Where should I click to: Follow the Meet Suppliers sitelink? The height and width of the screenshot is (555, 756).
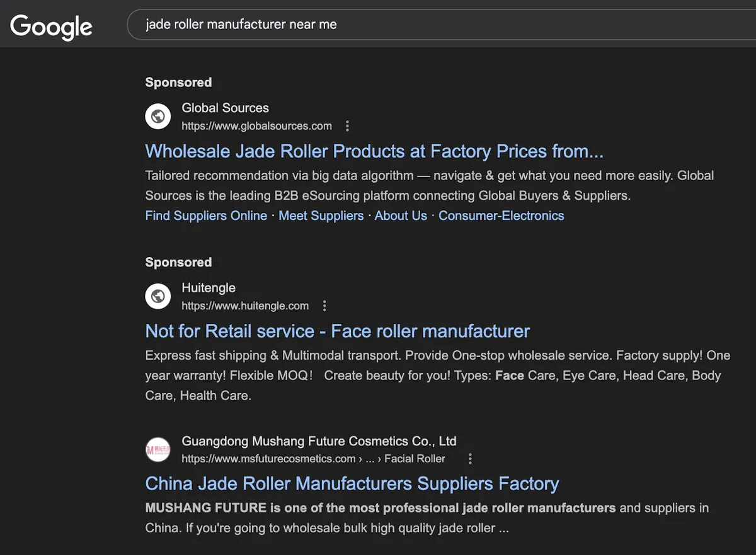321,215
